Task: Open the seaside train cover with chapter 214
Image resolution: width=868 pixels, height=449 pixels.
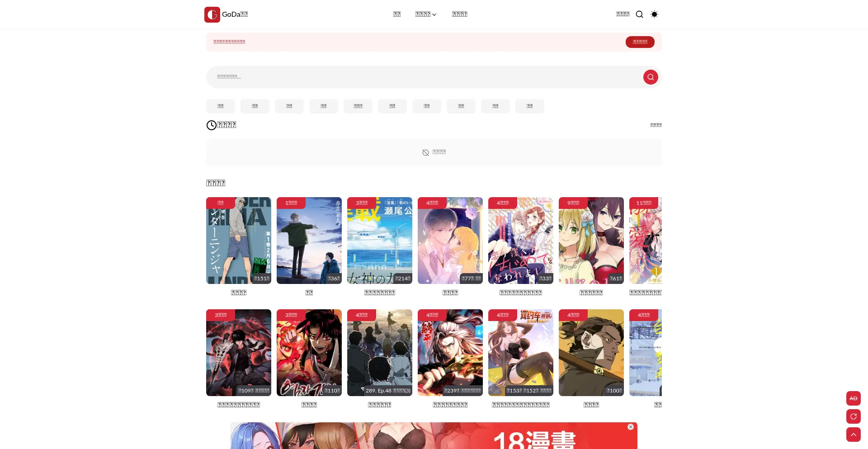Action: point(380,241)
